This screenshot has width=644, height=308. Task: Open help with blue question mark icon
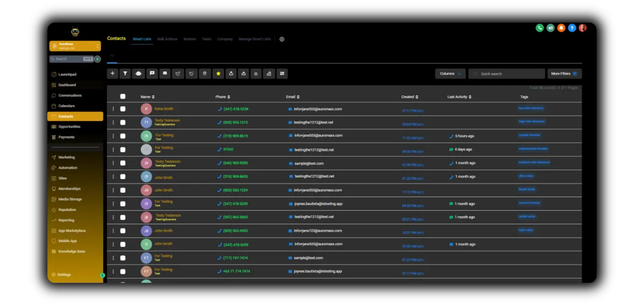(572, 28)
